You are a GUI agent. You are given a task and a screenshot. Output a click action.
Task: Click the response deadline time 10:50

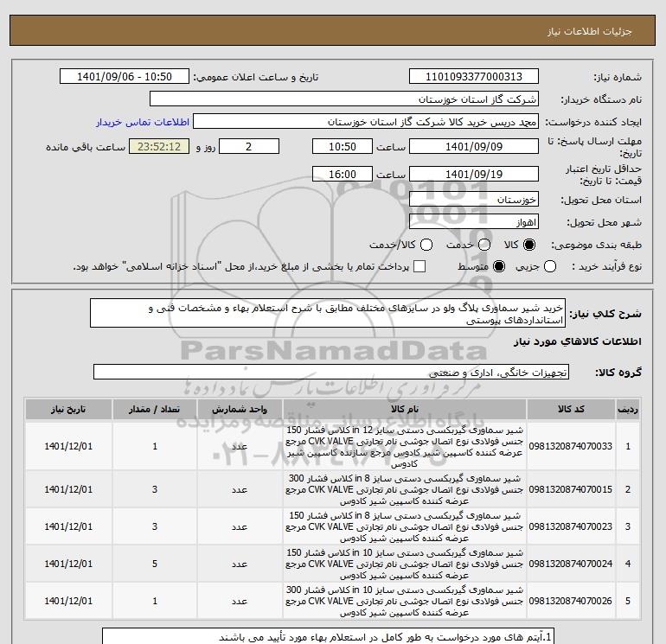coord(343,146)
